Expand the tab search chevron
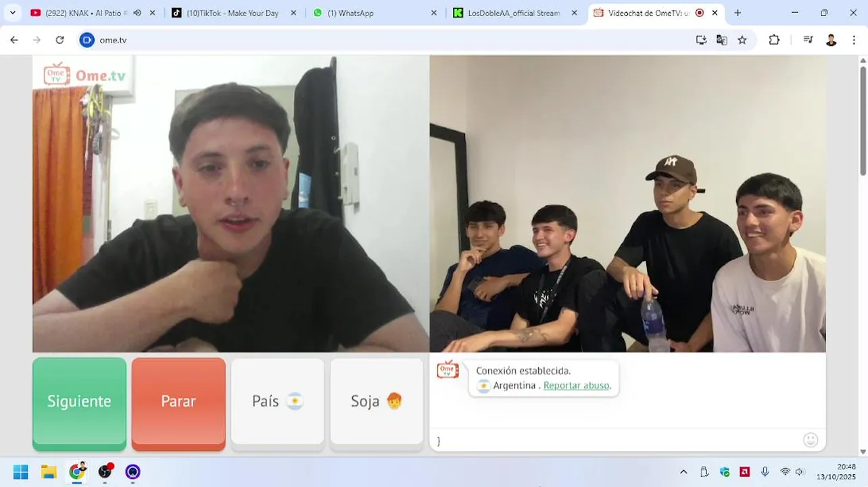 tap(12, 13)
